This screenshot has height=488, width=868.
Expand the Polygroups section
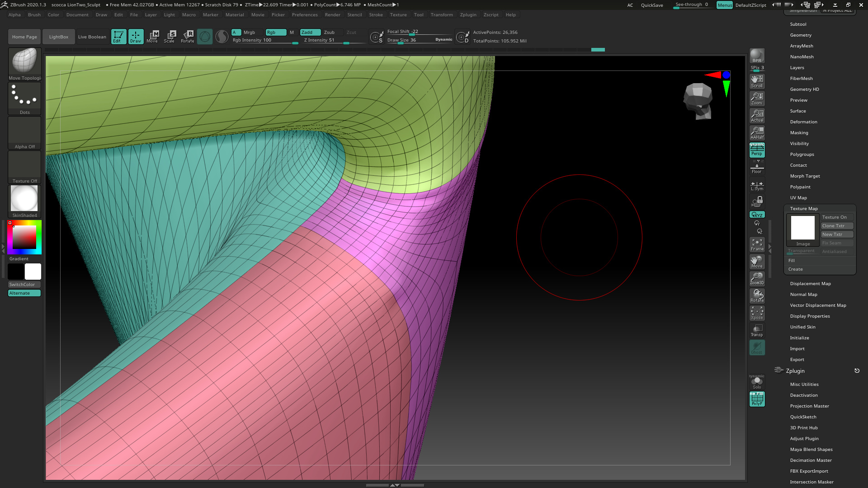(802, 155)
